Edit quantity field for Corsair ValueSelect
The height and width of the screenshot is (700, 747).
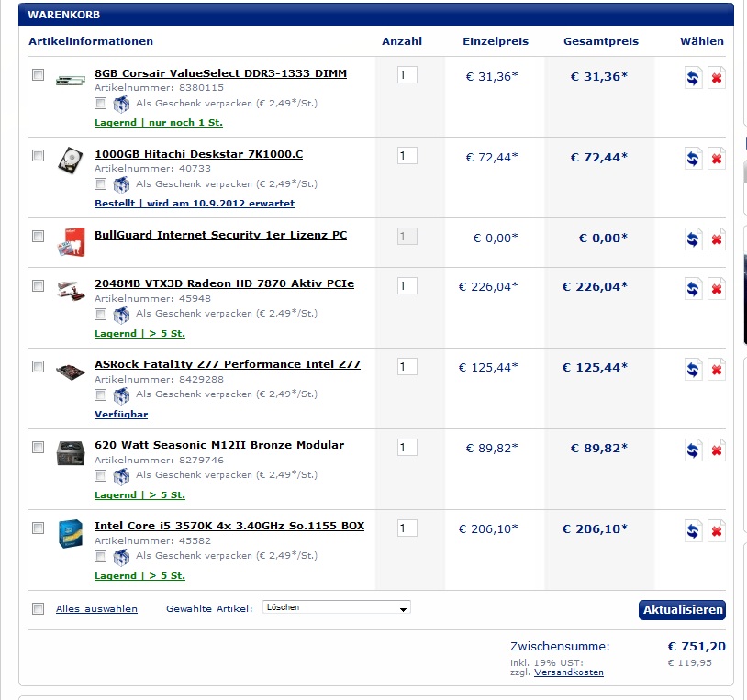coord(407,74)
